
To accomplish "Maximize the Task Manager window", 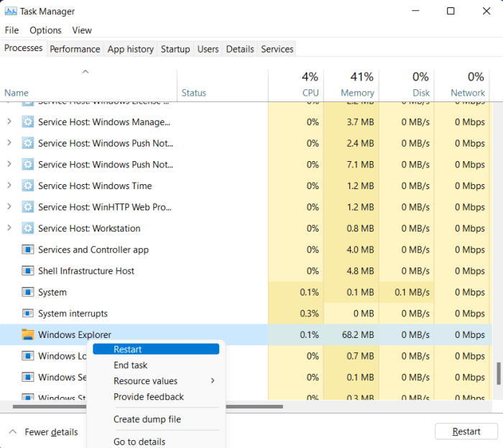I will (x=451, y=12).
